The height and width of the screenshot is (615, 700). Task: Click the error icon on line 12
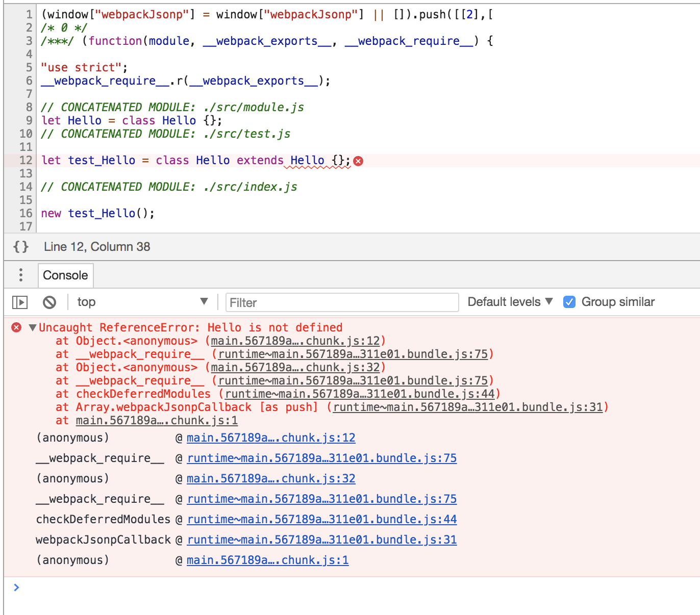(359, 161)
